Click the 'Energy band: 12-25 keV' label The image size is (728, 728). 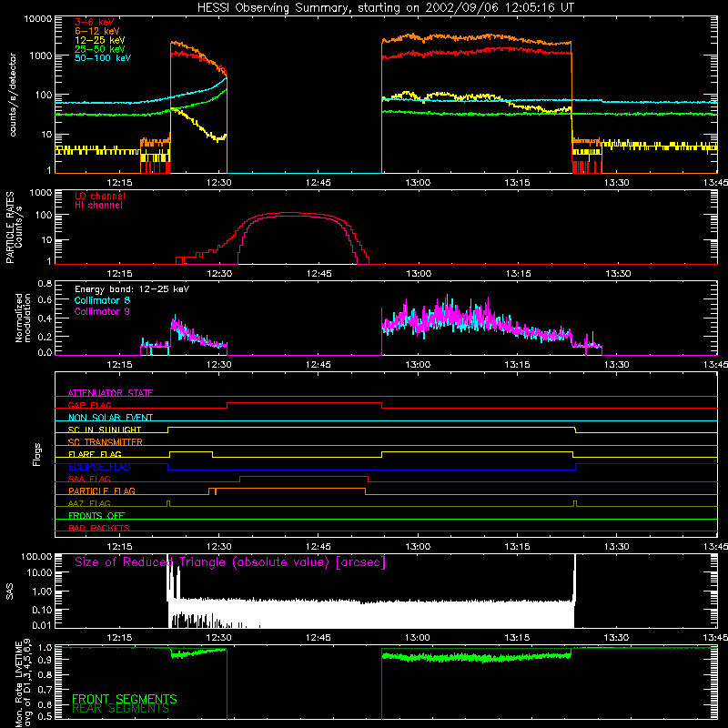tap(132, 289)
